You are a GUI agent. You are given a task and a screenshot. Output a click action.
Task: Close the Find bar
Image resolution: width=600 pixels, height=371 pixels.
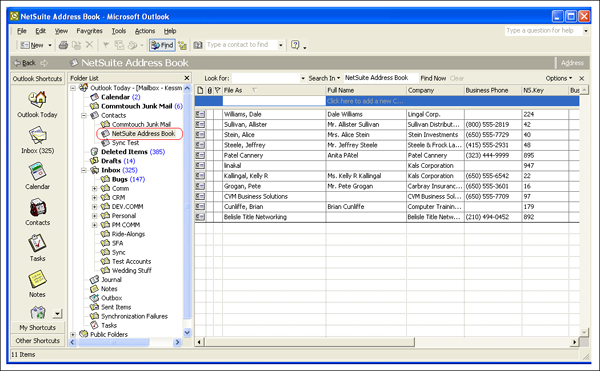pyautogui.click(x=582, y=78)
